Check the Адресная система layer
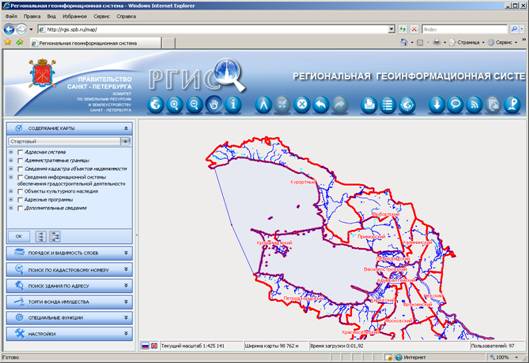The height and width of the screenshot is (363, 529). coord(20,152)
